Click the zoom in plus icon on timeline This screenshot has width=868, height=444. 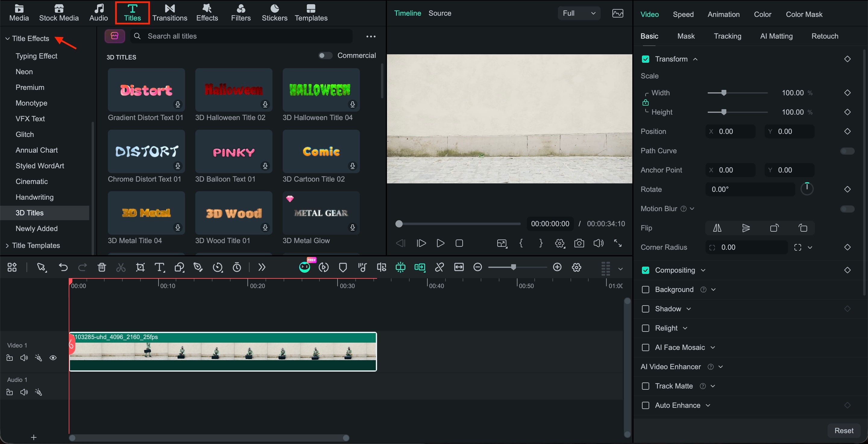(x=557, y=267)
